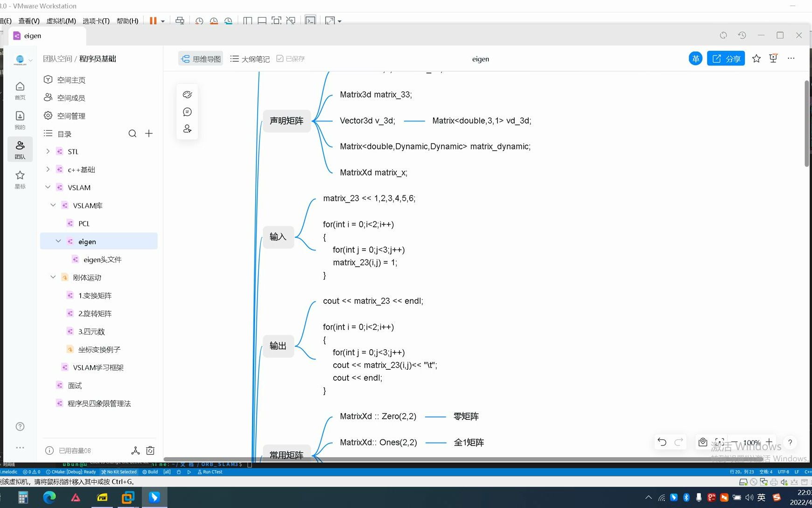
Task: Open the 3.四元数 document
Action: 91,331
